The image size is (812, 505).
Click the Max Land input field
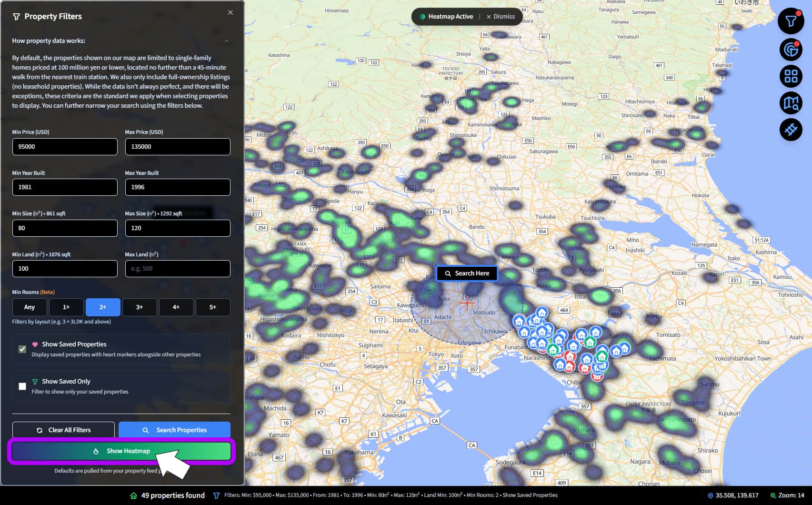178,269
